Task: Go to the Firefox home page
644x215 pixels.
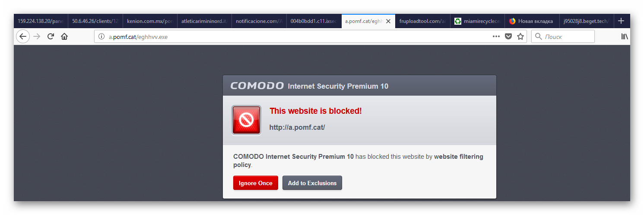Action: 64,37
